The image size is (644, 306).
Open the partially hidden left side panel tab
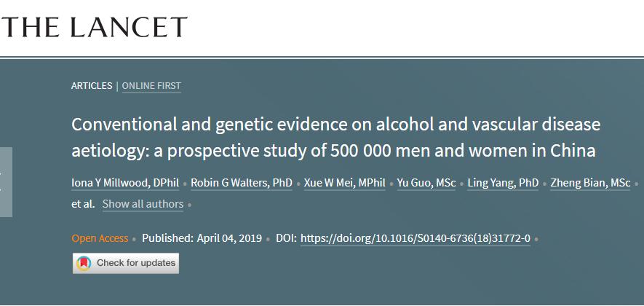tap(6, 181)
